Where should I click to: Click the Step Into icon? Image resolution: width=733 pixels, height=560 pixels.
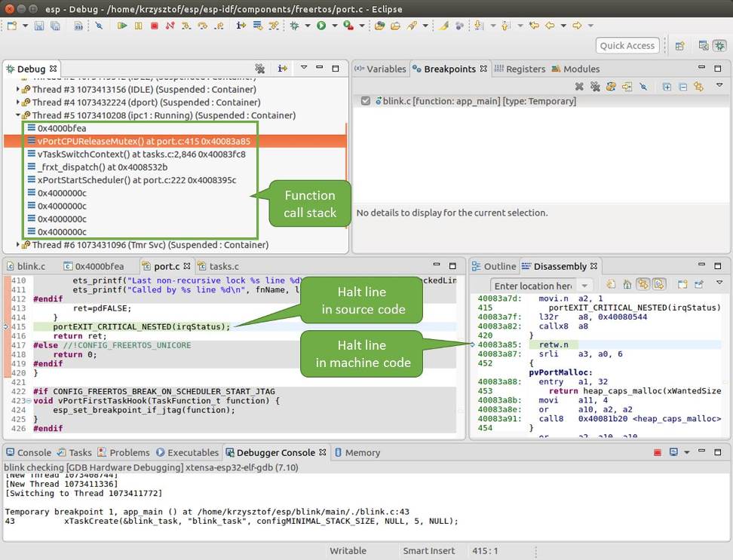(x=185, y=26)
